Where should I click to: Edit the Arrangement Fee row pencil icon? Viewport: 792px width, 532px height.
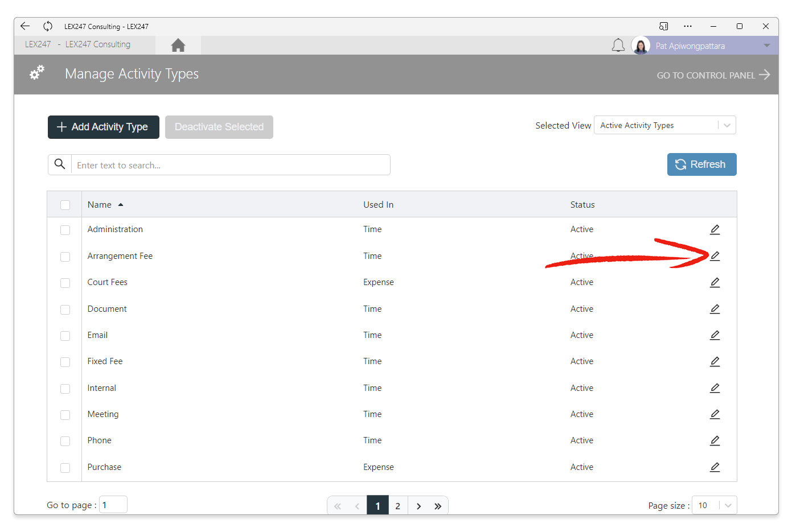pos(715,256)
